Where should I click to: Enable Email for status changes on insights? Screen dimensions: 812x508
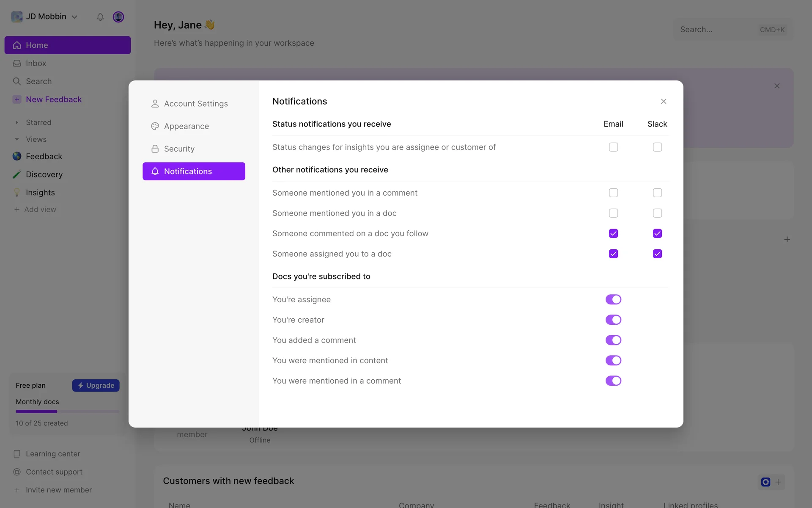(x=613, y=147)
